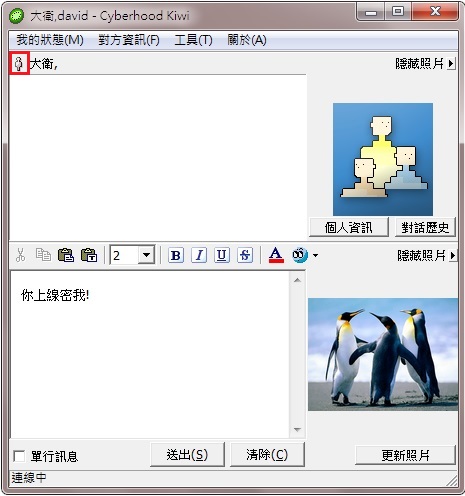Viewport: 465px width, 496px height.
Task: Collapse my photo via lower 隱藏照片
Action: [x=426, y=256]
